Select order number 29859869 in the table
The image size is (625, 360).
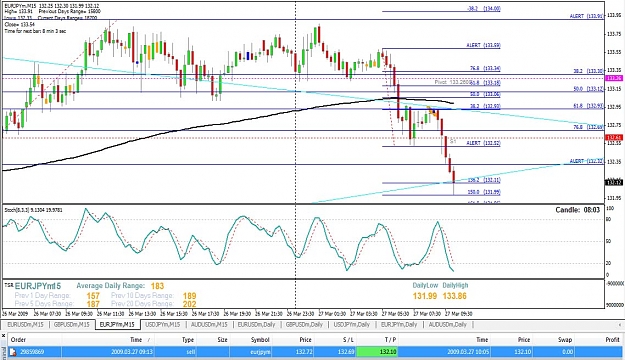point(32,352)
